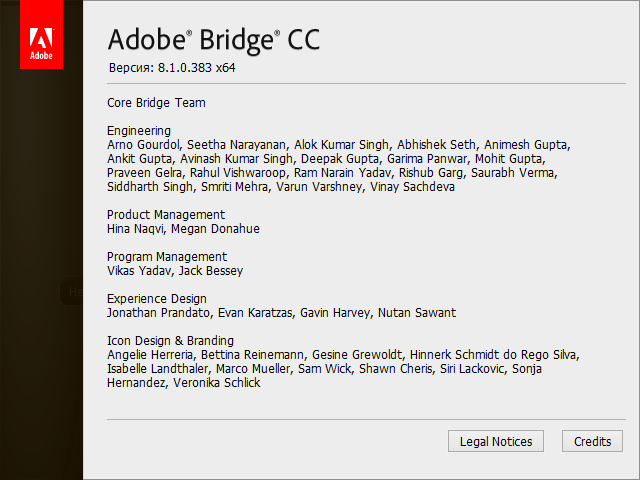This screenshot has width=640, height=480.
Task: Click the name Veronika Schlick
Action: (217, 382)
